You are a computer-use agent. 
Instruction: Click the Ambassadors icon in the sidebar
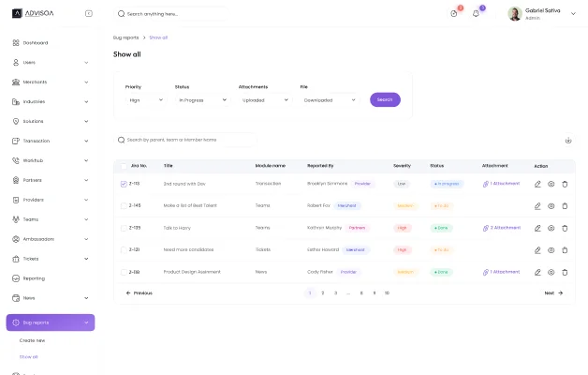tap(16, 239)
